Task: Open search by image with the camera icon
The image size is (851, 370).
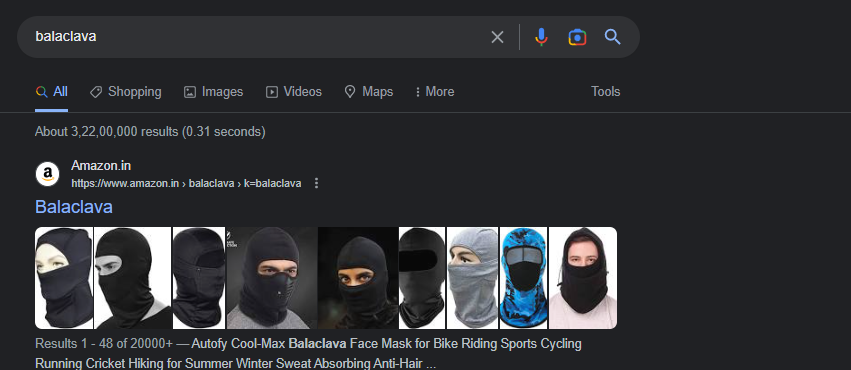Action: coord(577,37)
